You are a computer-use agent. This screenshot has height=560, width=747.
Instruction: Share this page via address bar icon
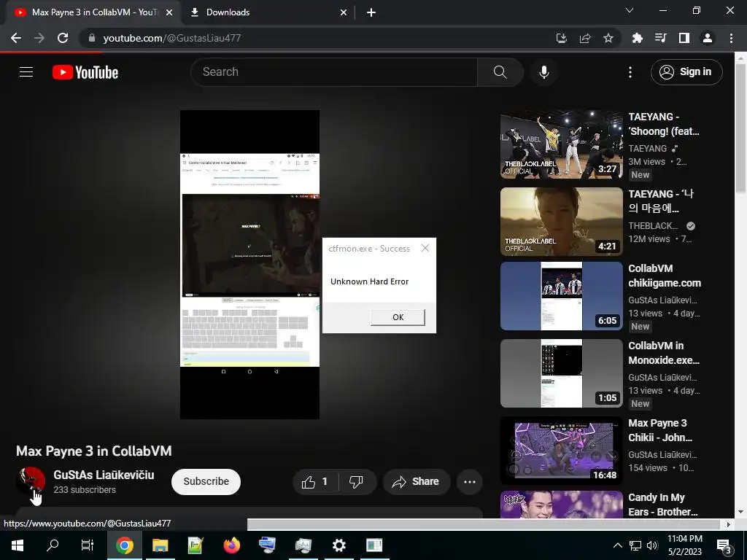pyautogui.click(x=585, y=38)
